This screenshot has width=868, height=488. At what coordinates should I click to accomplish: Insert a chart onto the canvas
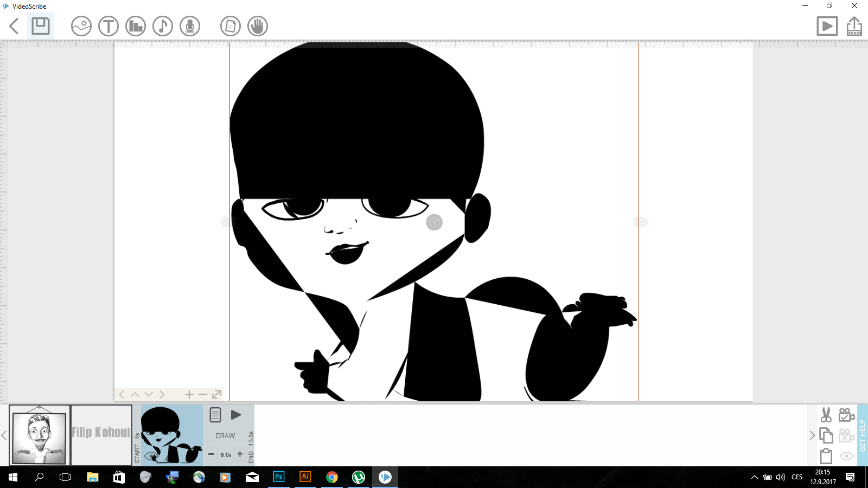(136, 26)
